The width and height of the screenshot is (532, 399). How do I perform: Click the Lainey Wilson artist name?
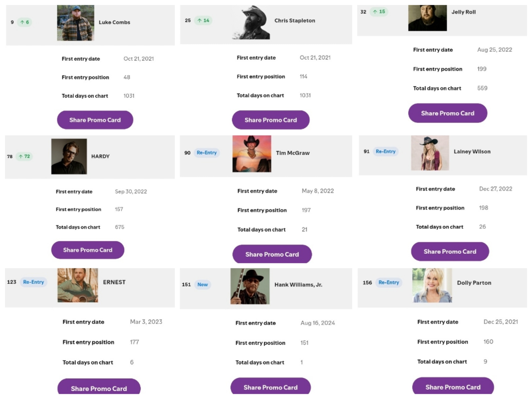coord(472,152)
